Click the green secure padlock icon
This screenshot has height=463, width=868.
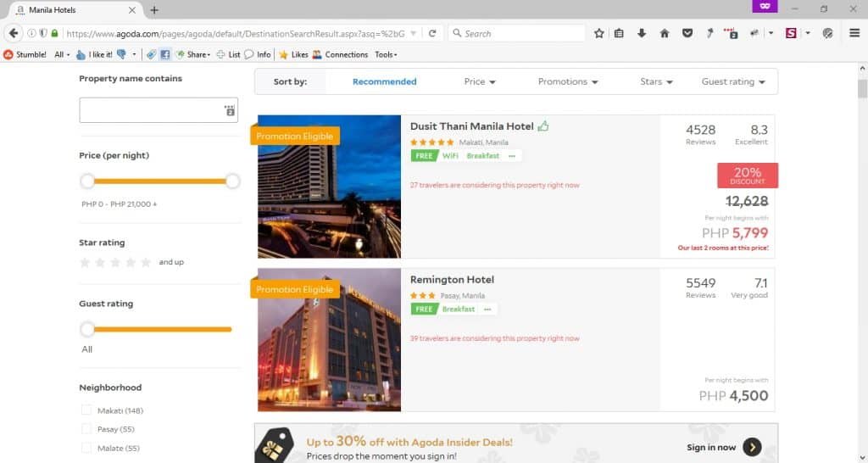tap(54, 33)
